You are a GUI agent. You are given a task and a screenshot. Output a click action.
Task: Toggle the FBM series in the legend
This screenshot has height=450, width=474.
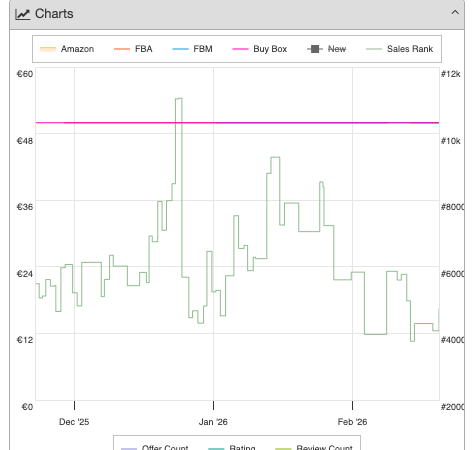click(x=192, y=49)
